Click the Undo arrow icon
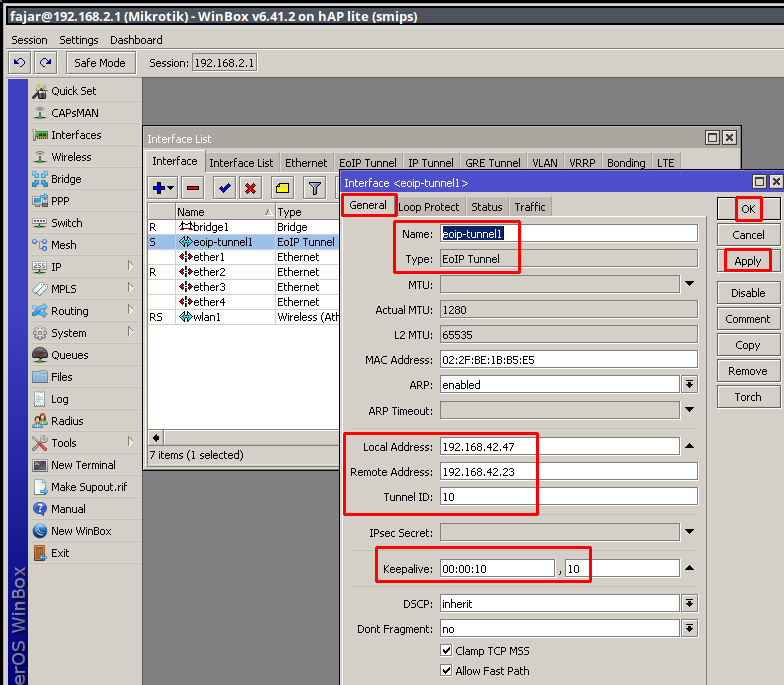Viewport: 784px width, 685px height. coord(20,63)
